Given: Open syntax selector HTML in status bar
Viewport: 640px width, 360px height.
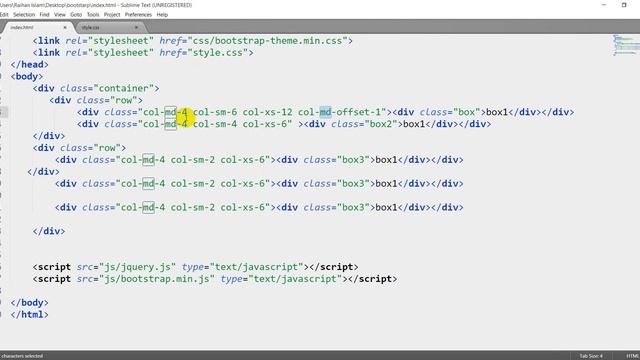Looking at the screenshot, I should [x=633, y=356].
